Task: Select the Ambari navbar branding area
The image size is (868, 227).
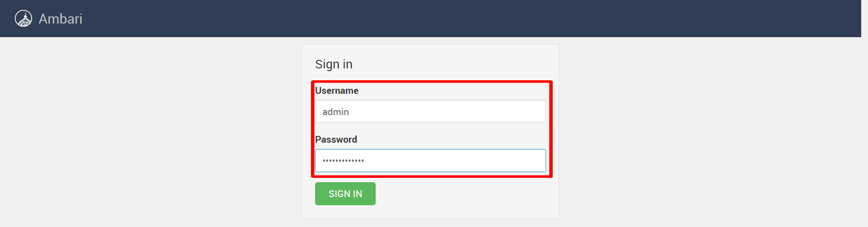Action: click(x=48, y=18)
